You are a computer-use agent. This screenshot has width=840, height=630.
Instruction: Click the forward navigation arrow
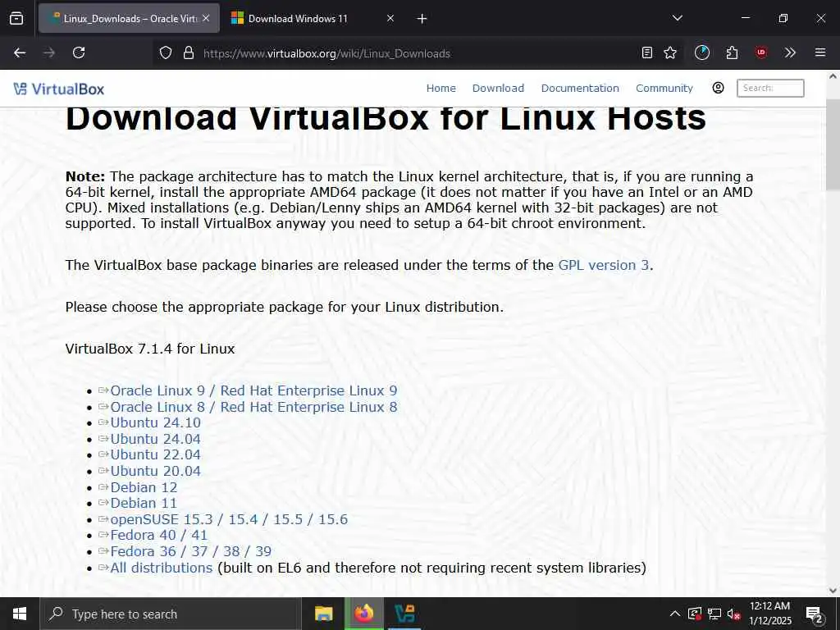point(49,52)
